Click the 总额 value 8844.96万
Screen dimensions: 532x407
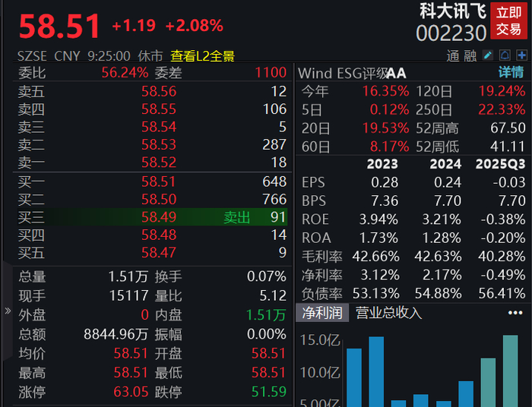pyautogui.click(x=116, y=334)
